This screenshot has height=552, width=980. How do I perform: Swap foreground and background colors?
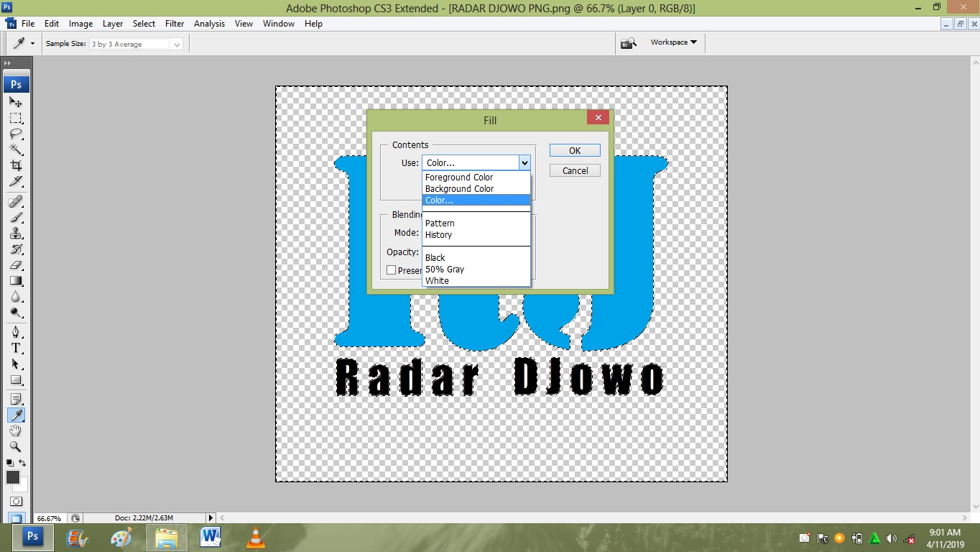pyautogui.click(x=22, y=463)
